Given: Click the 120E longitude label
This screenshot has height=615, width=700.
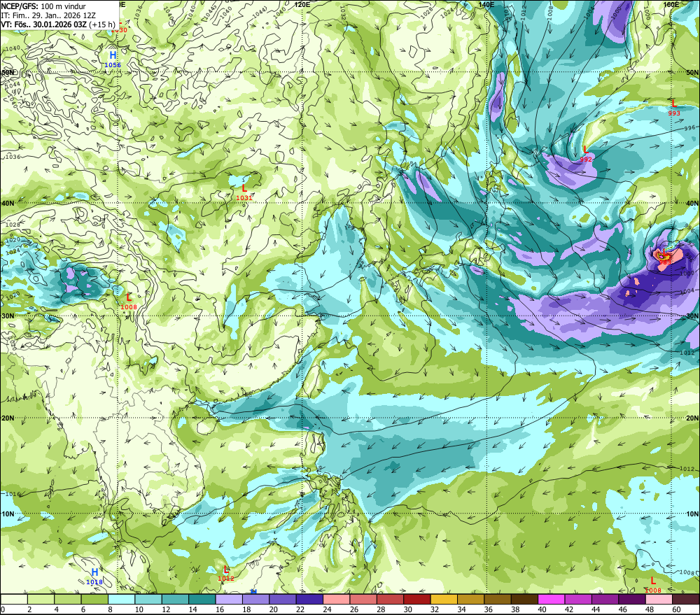Looking at the screenshot, I should pos(302,4).
